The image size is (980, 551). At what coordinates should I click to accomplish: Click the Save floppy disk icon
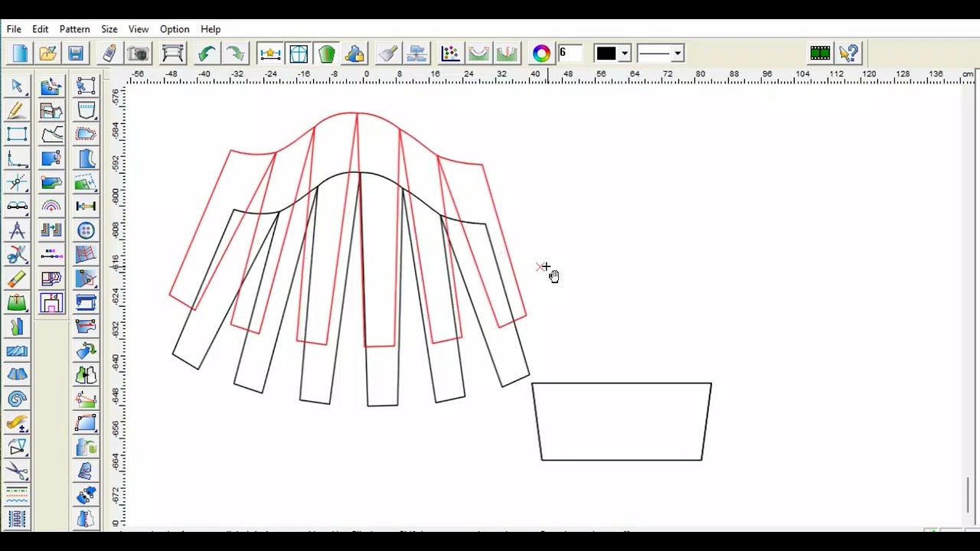coord(75,54)
